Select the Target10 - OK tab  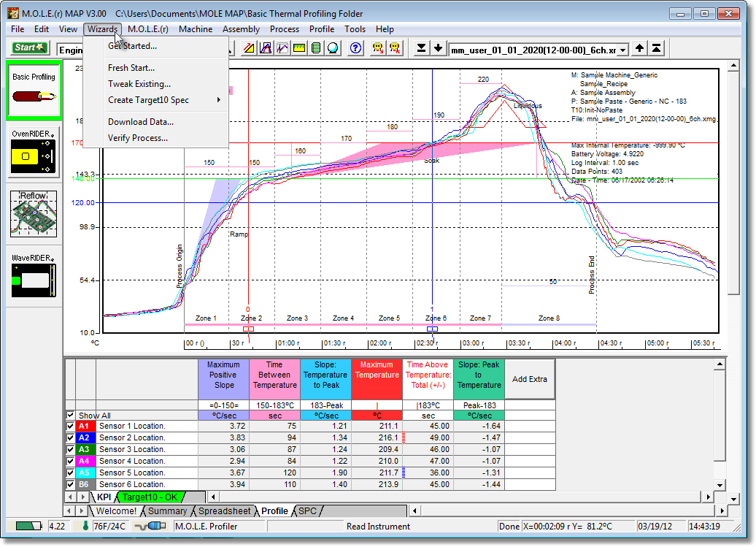(150, 497)
